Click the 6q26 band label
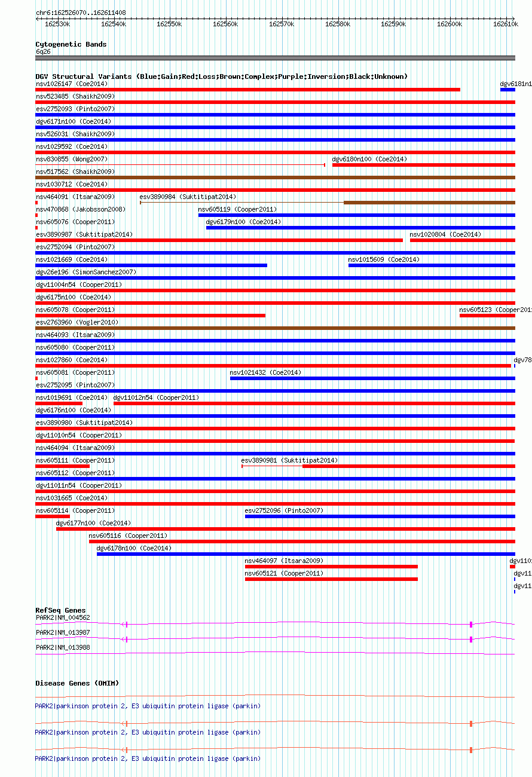The height and width of the screenshot is (777, 532). [x=43, y=51]
